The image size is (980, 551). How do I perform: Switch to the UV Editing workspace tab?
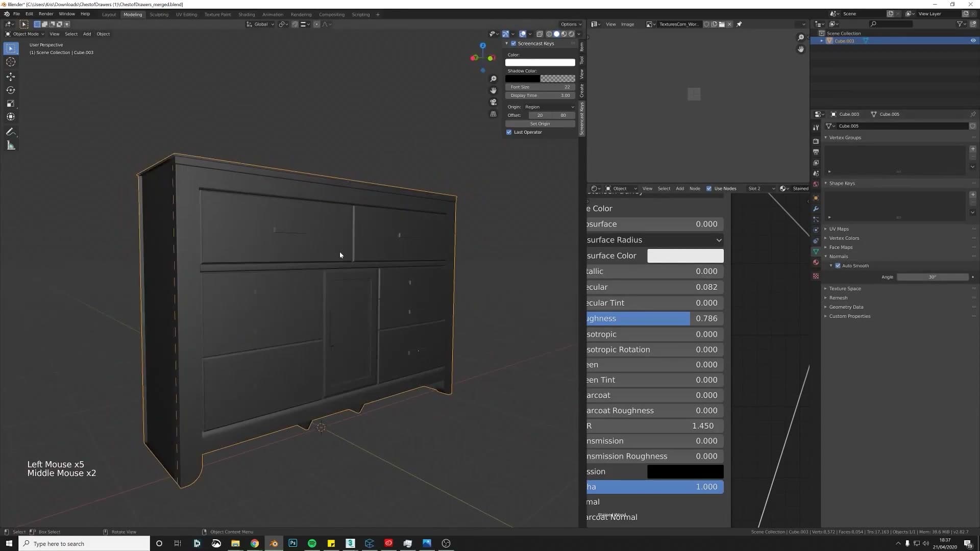point(186,14)
